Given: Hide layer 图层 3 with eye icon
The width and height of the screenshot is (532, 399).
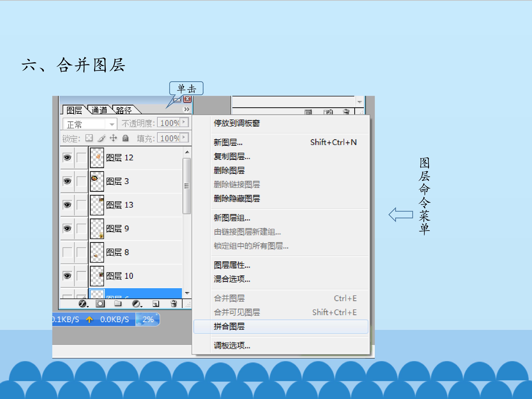Looking at the screenshot, I should [x=67, y=181].
